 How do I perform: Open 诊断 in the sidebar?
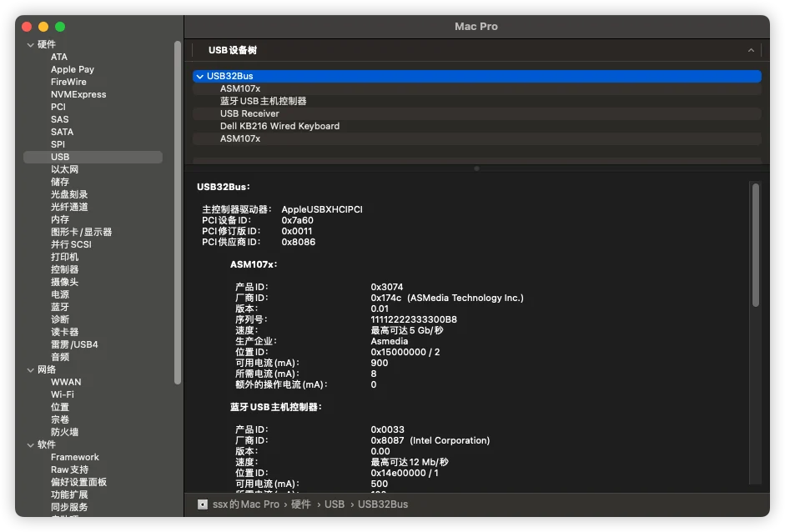click(59, 320)
